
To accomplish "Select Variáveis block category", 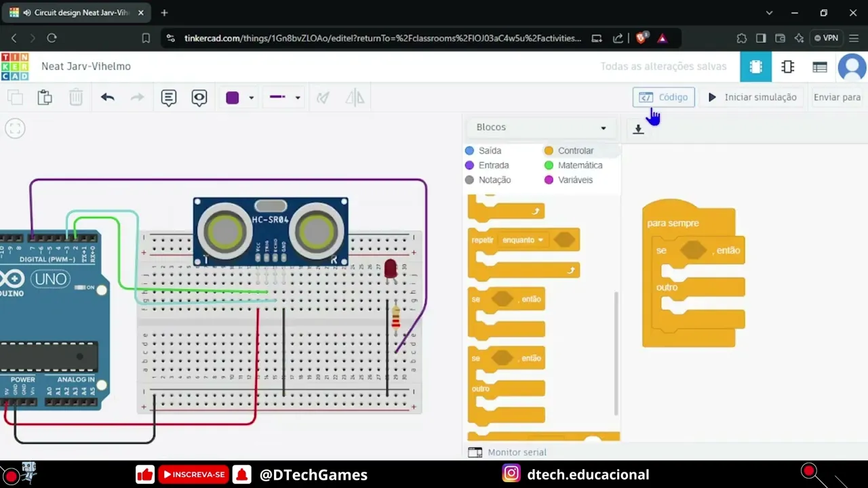I will 569,180.
